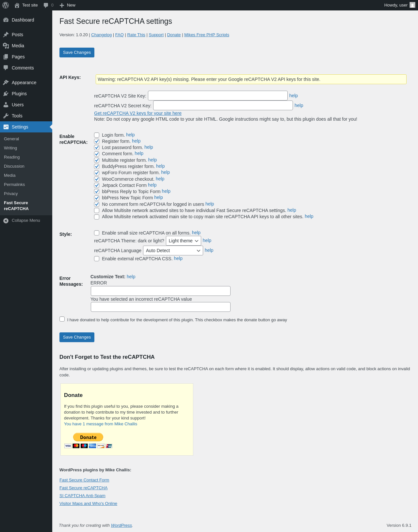This screenshot has height=532, width=418.
Task: Click the Plugins plug icon
Action: coord(6,94)
